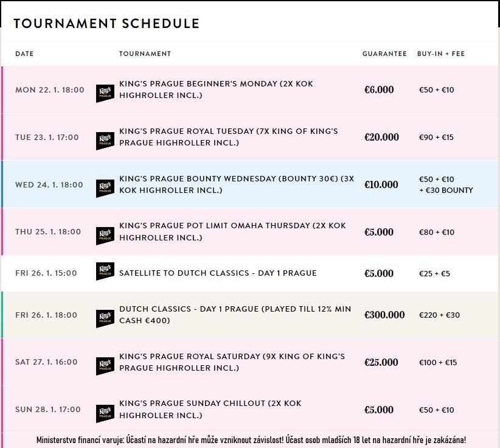Click the €300.000 guarantee amount
Viewport: 500px width, 448px height.
(384, 315)
